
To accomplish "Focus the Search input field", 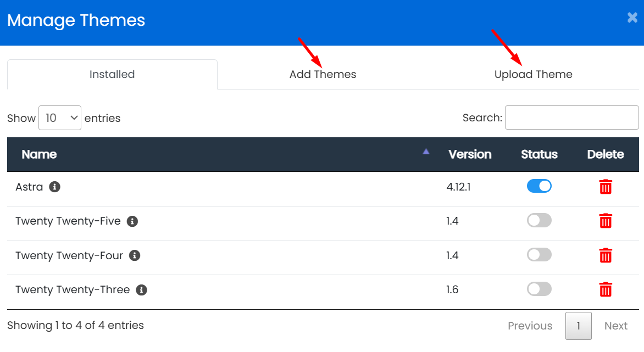I will (571, 118).
